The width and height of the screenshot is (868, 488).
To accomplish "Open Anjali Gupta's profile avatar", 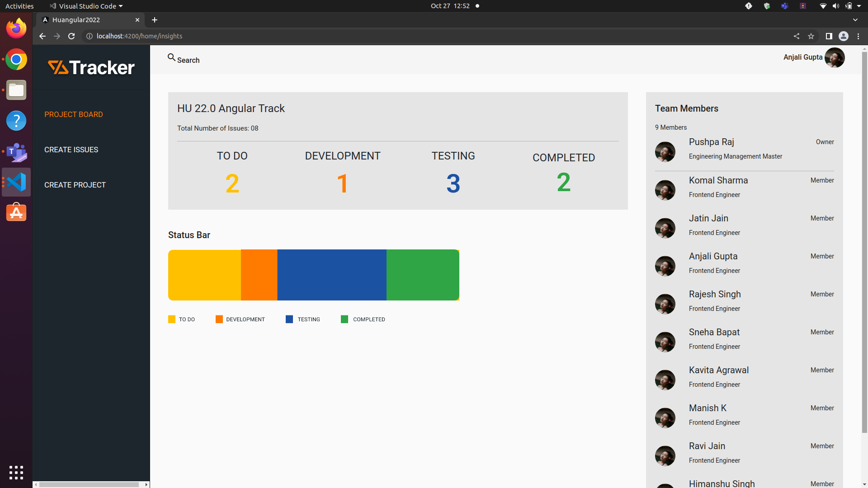I will click(x=835, y=58).
